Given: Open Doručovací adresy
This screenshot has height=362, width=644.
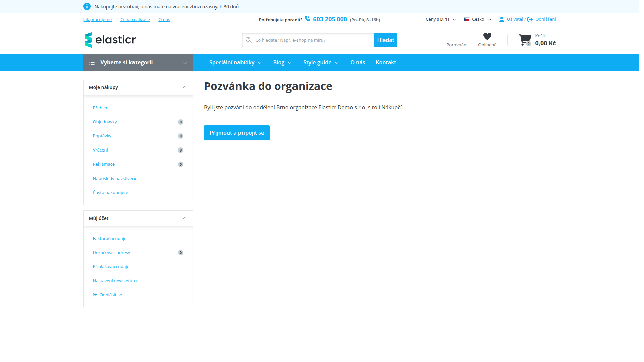Looking at the screenshot, I should click(x=111, y=252).
